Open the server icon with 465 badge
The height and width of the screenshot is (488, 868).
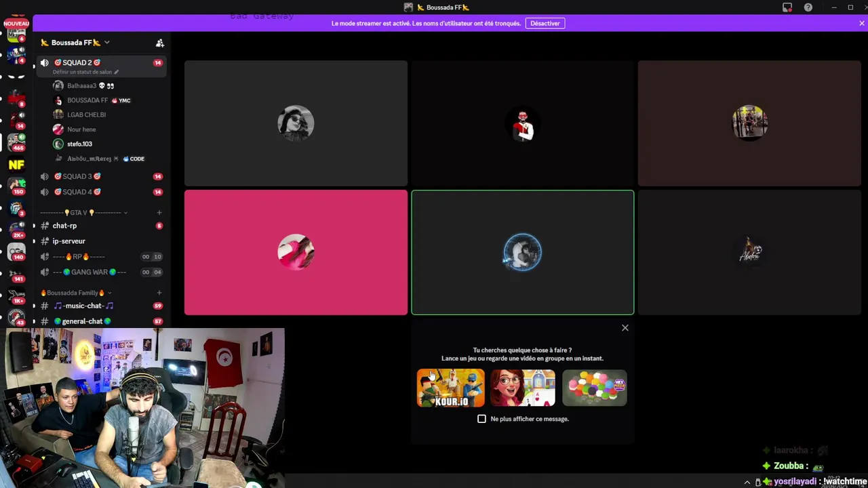click(16, 142)
